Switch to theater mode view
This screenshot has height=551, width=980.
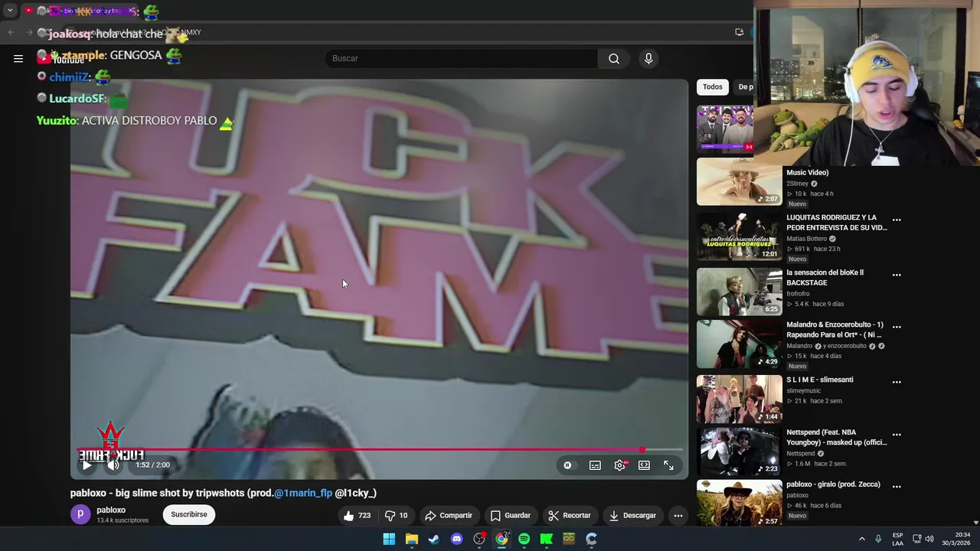[644, 465]
